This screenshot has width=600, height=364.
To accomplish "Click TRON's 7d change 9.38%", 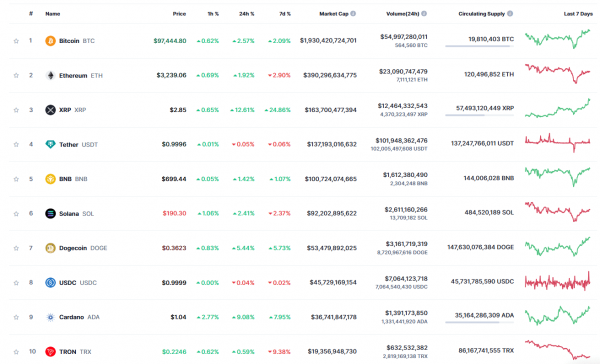I will point(279,351).
